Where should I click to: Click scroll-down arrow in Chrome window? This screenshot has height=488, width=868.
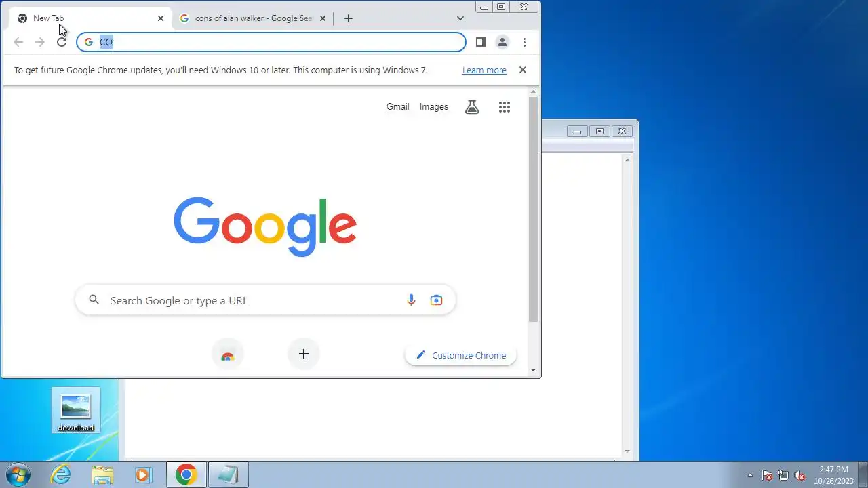click(x=534, y=370)
